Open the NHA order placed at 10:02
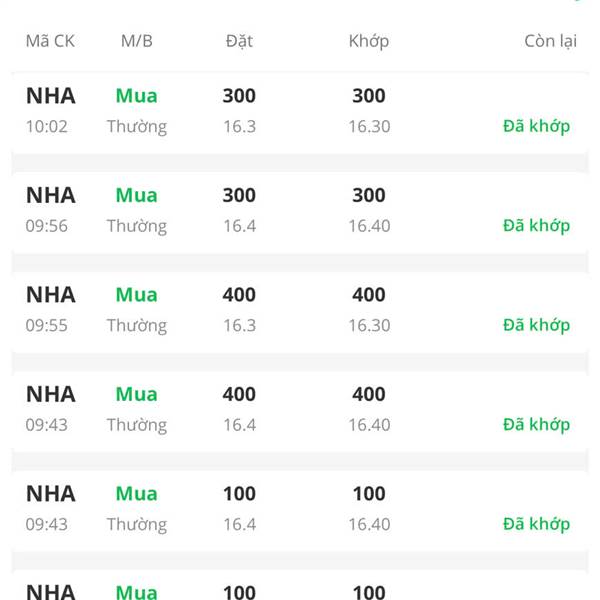This screenshot has height=600, width=600. tap(300, 112)
